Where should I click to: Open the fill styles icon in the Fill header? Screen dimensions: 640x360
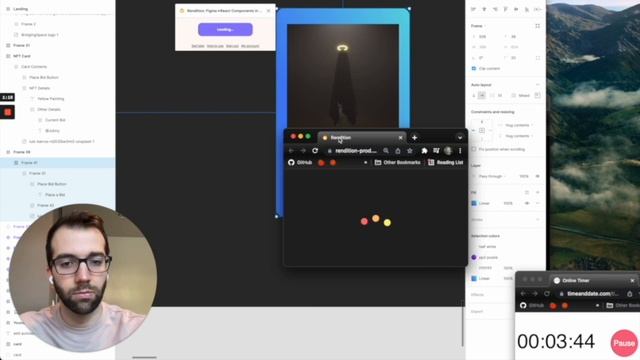(x=527, y=192)
